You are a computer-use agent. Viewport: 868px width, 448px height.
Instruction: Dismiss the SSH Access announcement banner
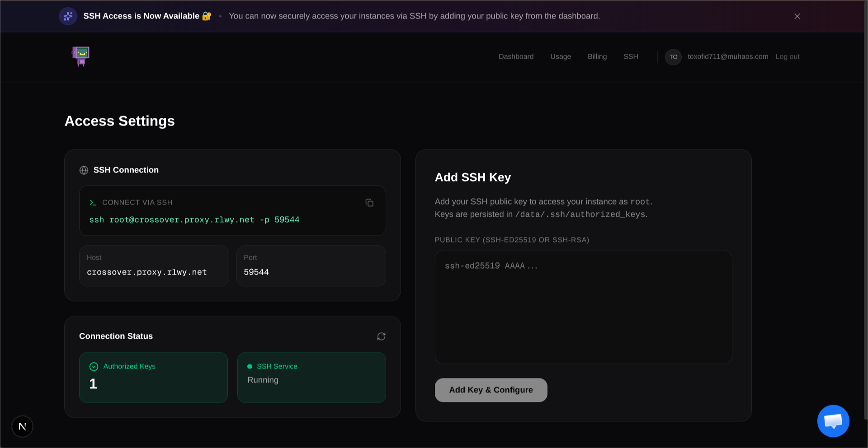(x=797, y=16)
